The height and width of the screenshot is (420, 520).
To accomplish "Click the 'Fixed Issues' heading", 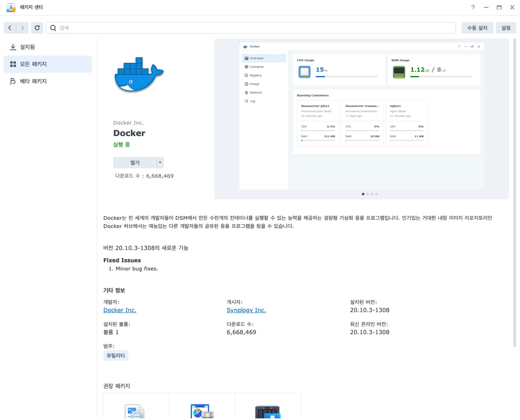I will (x=122, y=260).
